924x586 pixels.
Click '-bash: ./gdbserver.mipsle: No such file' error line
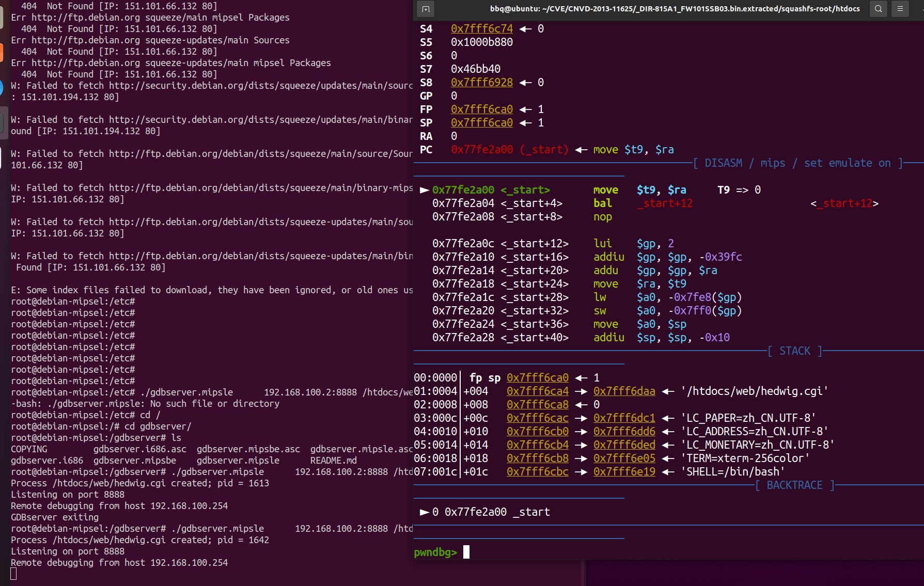coord(145,404)
